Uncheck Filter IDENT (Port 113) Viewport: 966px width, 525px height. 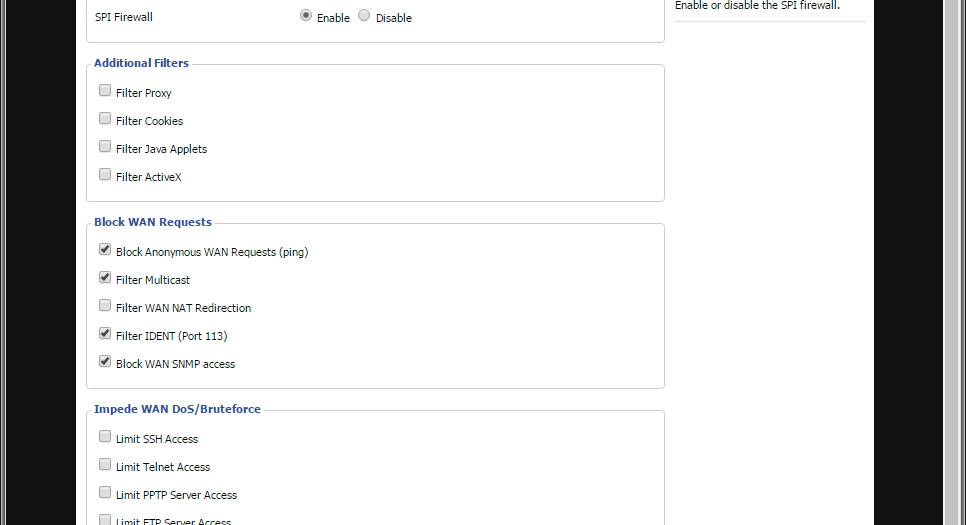tap(105, 334)
